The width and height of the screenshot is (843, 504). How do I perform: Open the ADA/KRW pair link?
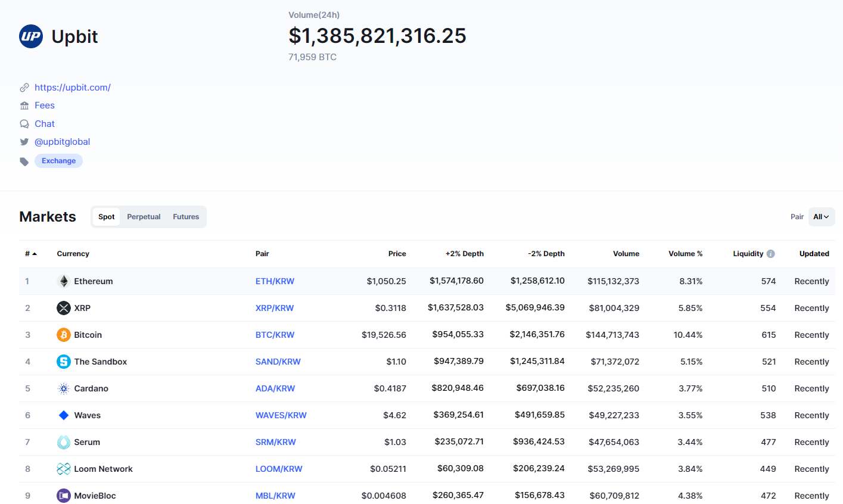tap(275, 388)
